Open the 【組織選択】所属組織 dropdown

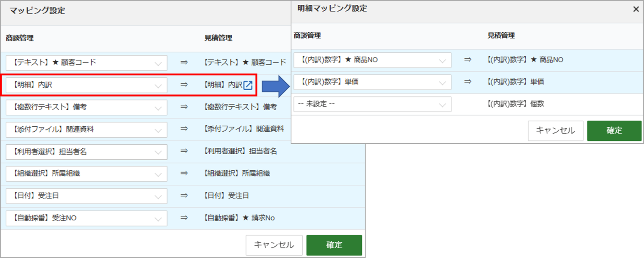pyautogui.click(x=87, y=174)
